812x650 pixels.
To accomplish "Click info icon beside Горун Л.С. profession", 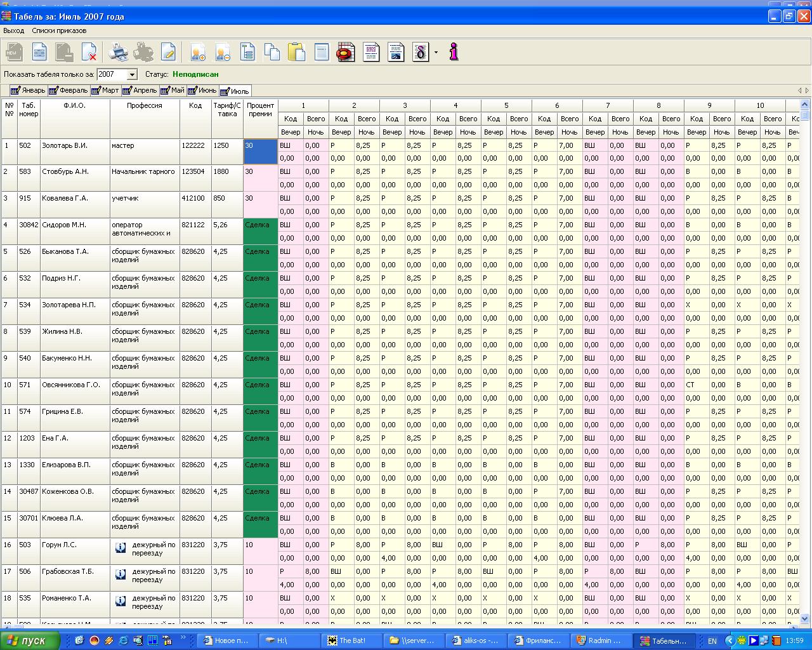I will tap(121, 547).
